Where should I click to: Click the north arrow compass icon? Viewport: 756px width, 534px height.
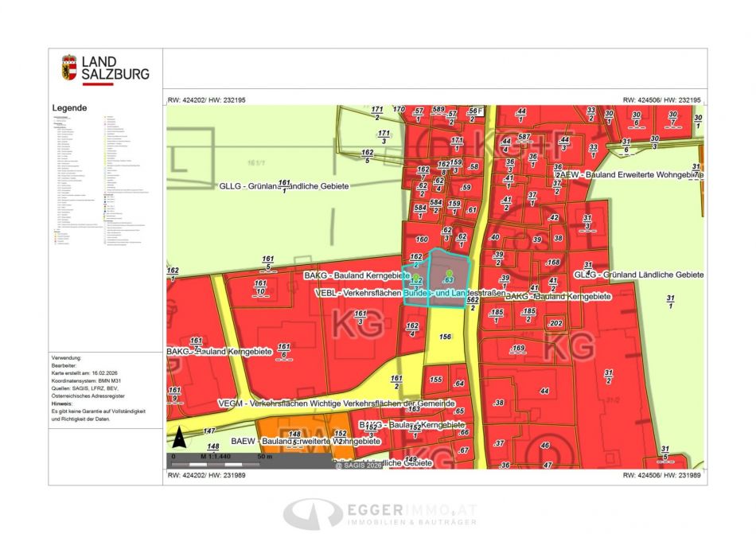tap(180, 436)
